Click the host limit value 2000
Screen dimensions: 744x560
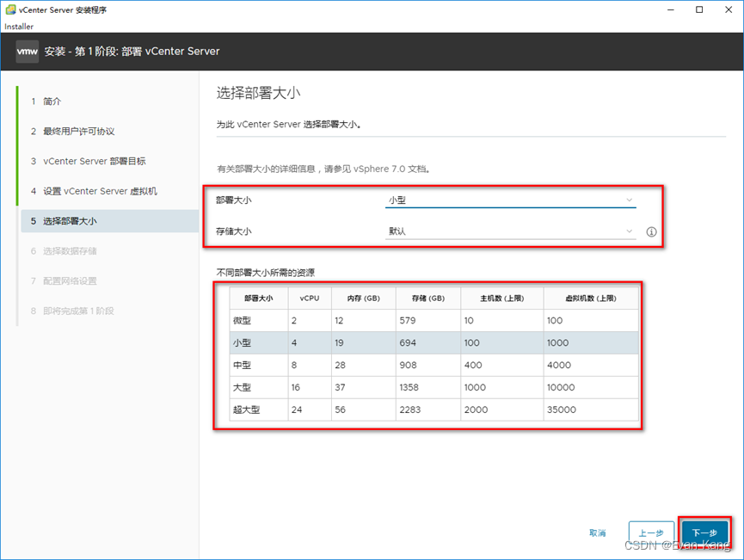point(476,409)
